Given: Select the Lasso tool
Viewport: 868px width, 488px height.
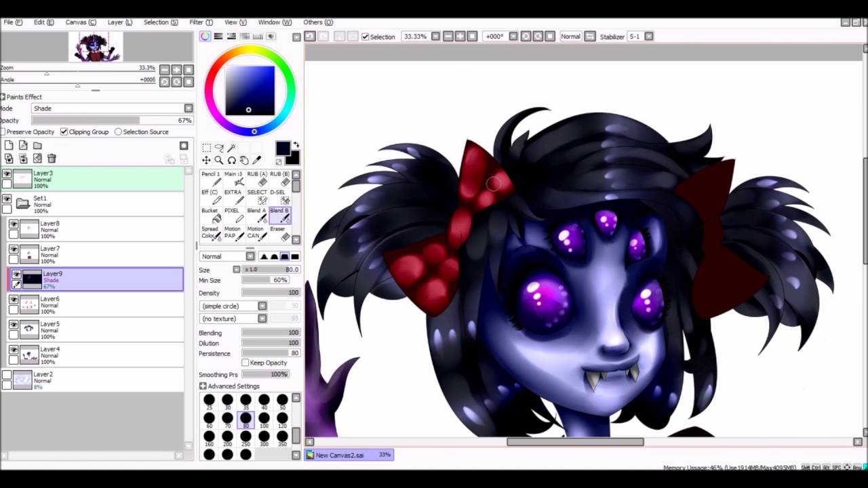Looking at the screenshot, I should click(218, 148).
